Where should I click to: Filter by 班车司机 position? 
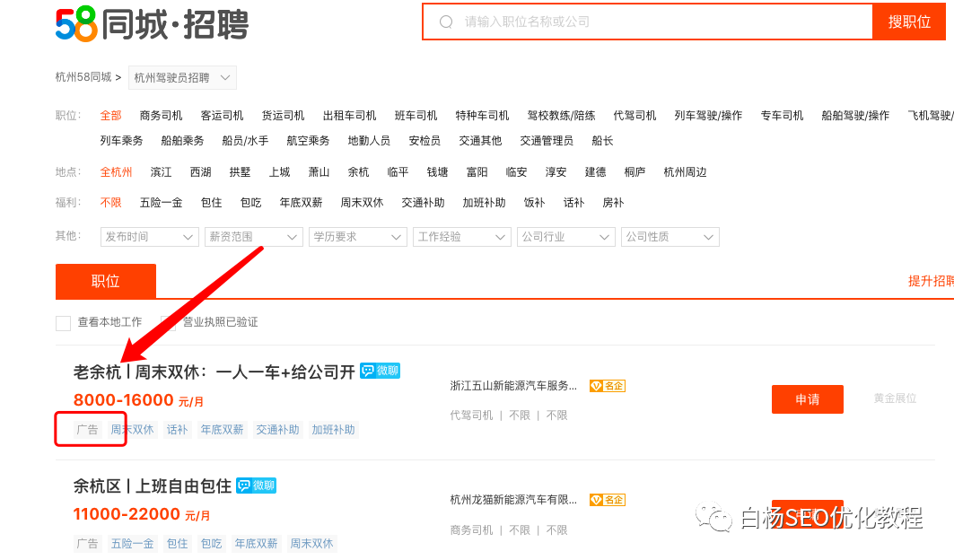[416, 116]
